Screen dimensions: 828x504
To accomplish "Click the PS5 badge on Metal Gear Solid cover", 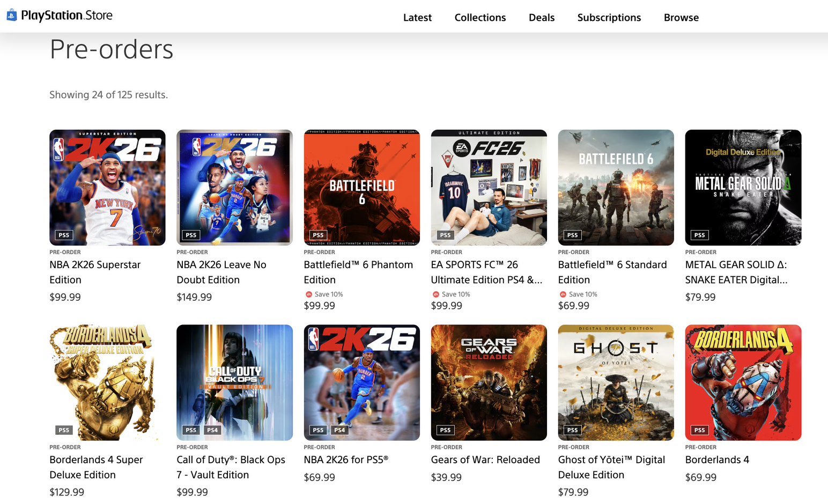I will 699,235.
